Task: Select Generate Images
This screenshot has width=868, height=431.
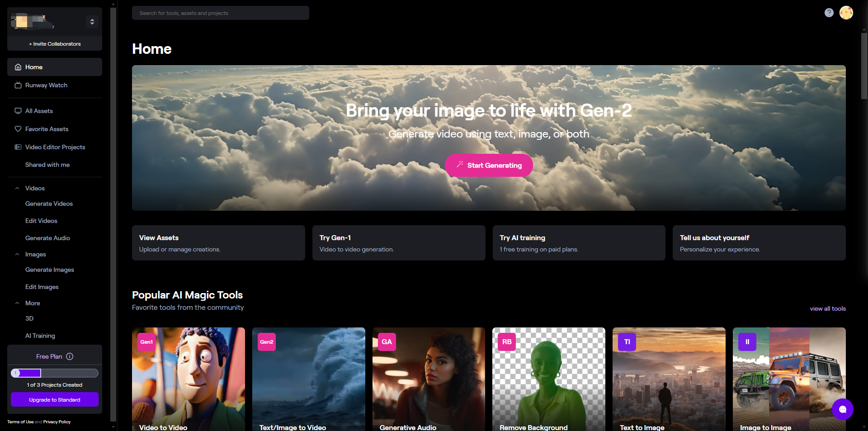Action: 50,270
